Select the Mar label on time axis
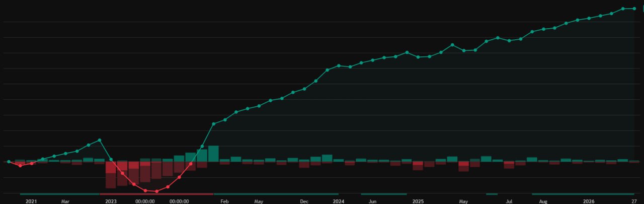The width and height of the screenshot is (644, 204). point(65,201)
